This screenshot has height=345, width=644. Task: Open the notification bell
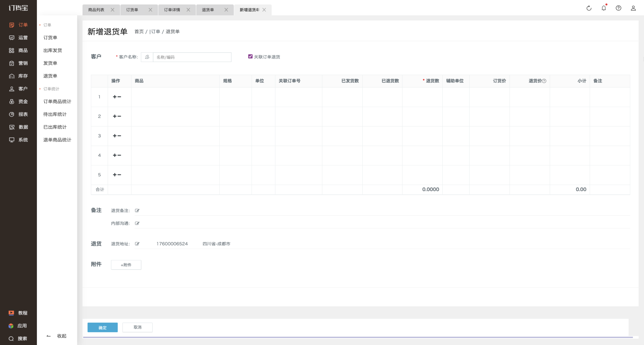pos(604,8)
